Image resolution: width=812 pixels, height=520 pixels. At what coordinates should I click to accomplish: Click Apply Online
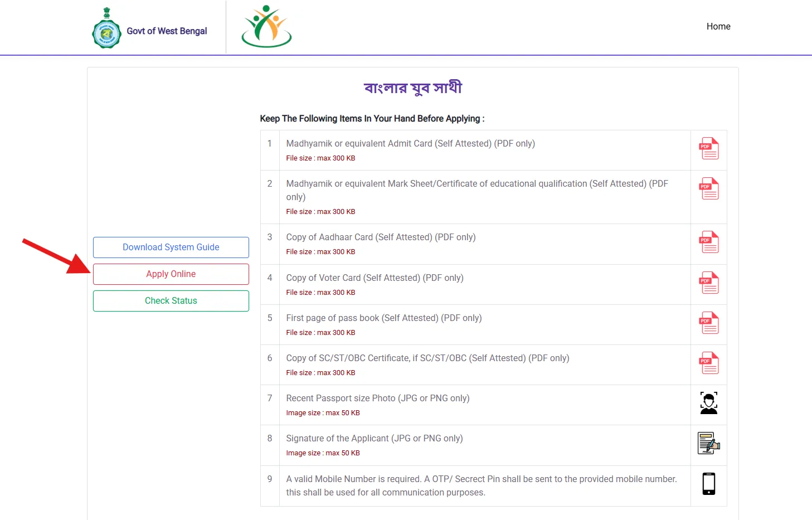(x=171, y=274)
